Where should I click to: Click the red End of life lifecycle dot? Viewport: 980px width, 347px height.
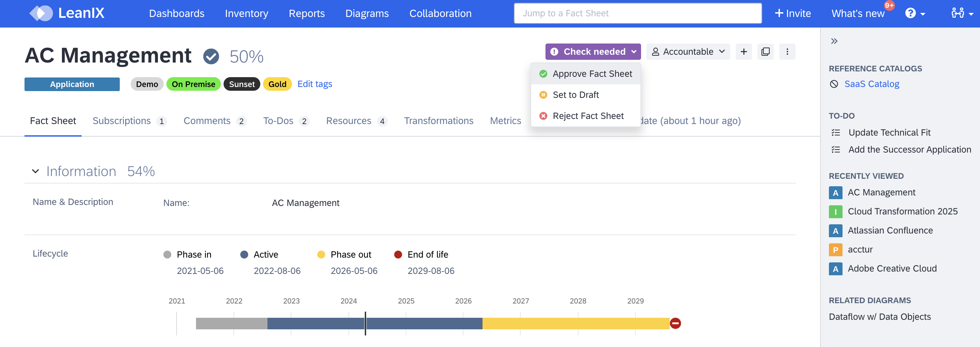click(398, 255)
